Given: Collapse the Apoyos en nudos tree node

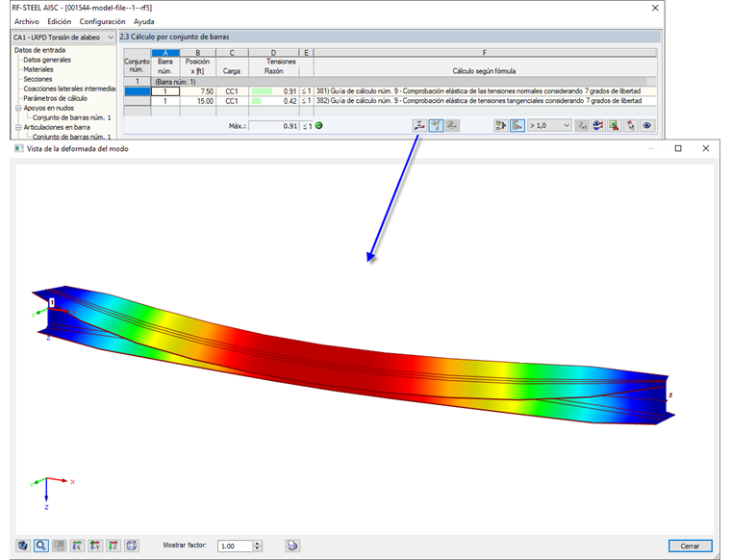Looking at the screenshot, I should 18,108.
